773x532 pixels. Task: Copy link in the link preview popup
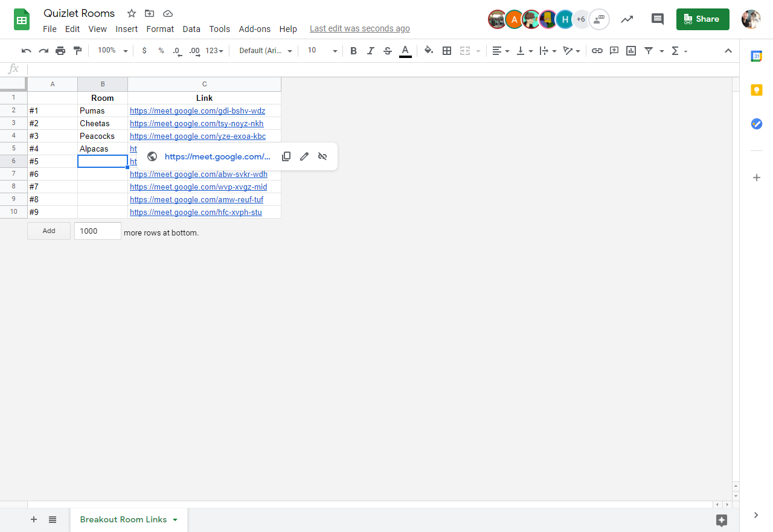coord(286,156)
